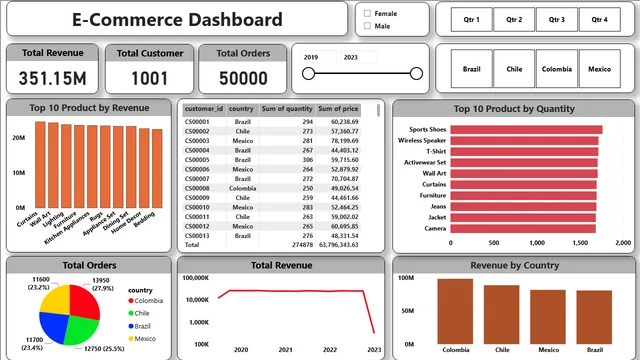
Task: Click the Colombia legend color marker
Action: coord(131,301)
